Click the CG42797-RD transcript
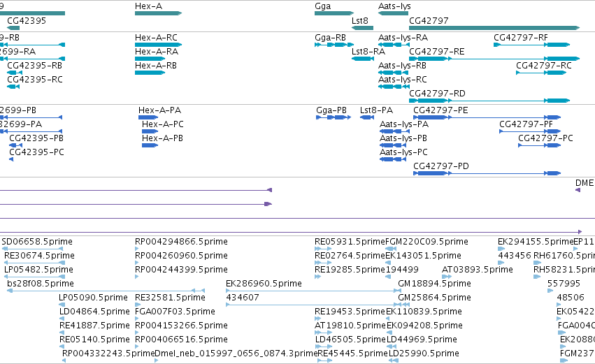 (x=489, y=101)
